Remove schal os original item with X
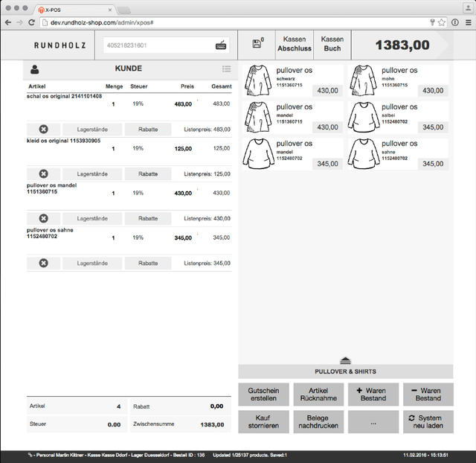This screenshot has width=476, height=463. (x=44, y=130)
